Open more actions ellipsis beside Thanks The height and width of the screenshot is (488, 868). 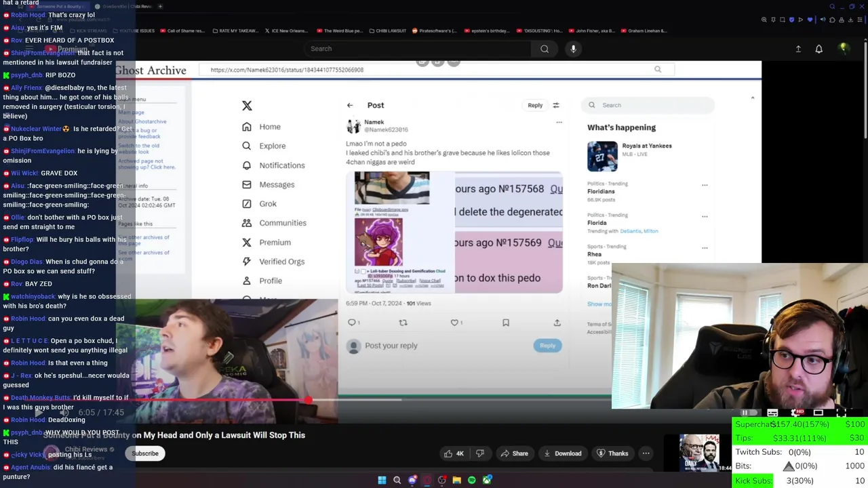tap(646, 453)
